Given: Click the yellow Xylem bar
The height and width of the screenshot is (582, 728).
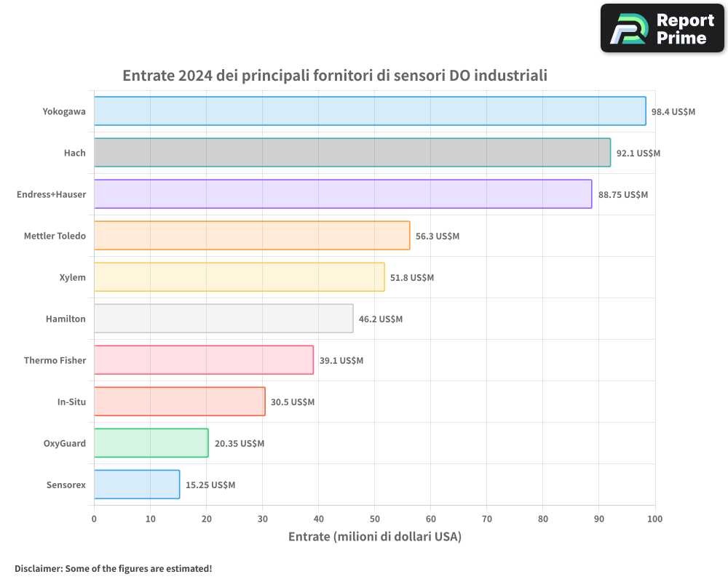Looking at the screenshot, I should [x=240, y=277].
